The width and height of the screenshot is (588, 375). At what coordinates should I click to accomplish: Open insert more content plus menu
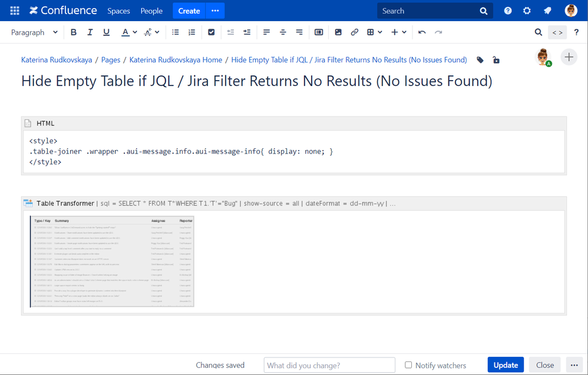pyautogui.click(x=399, y=32)
